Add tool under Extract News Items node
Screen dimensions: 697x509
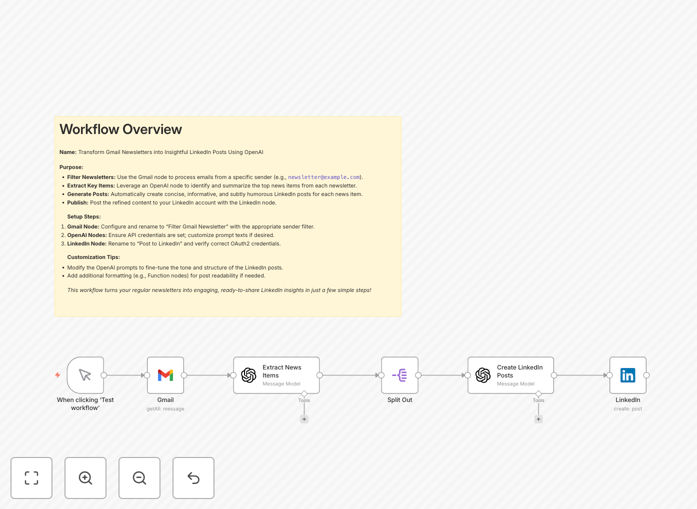pos(304,419)
